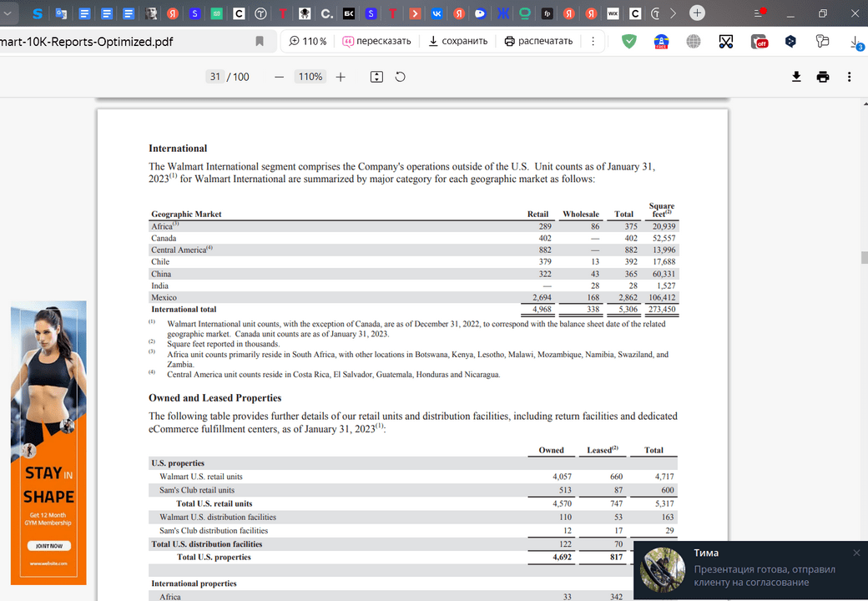Rotate the PDF counterclockwise
868x601 pixels.
pyautogui.click(x=401, y=77)
